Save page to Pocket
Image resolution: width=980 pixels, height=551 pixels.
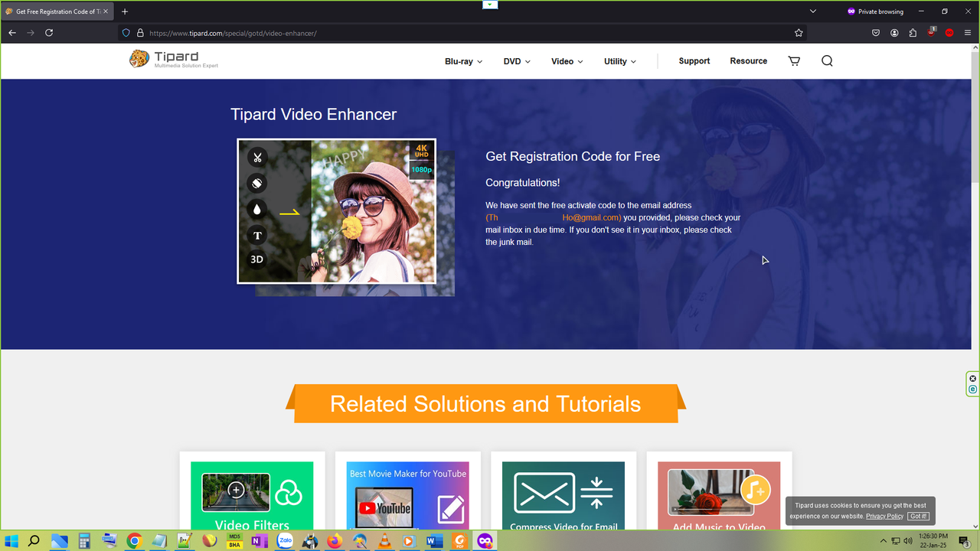876,33
